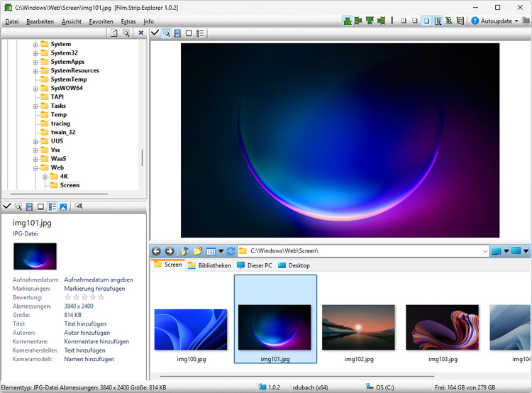Click the first green layout icon
This screenshot has height=393, width=532.
click(348, 21)
